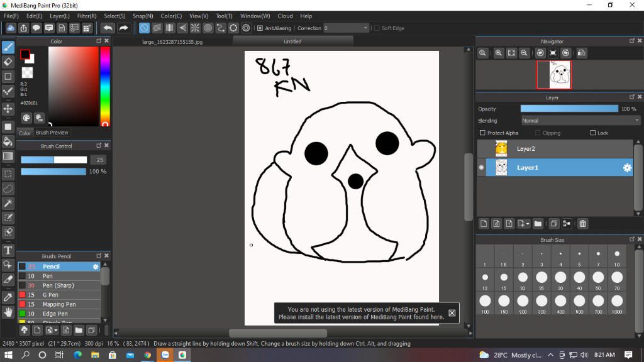
Task: Open Microsoft Edge from taskbar
Action: tap(77, 355)
